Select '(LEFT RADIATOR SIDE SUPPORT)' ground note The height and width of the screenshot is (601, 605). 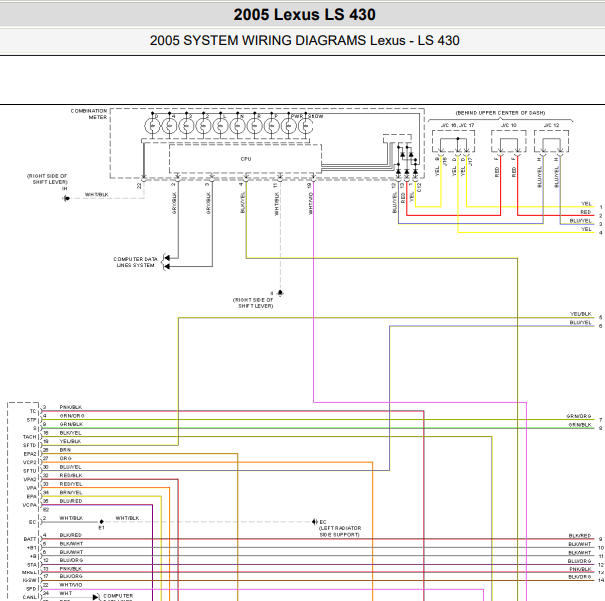(x=340, y=531)
